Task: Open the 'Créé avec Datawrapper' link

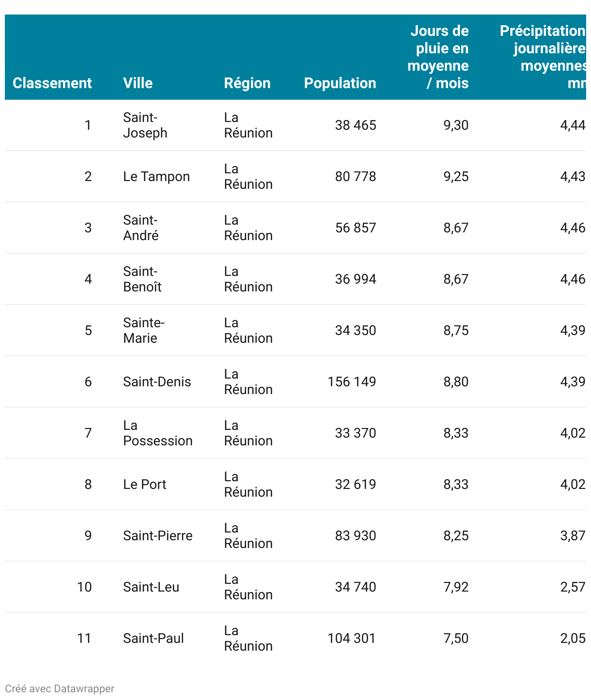Action: click(60, 689)
